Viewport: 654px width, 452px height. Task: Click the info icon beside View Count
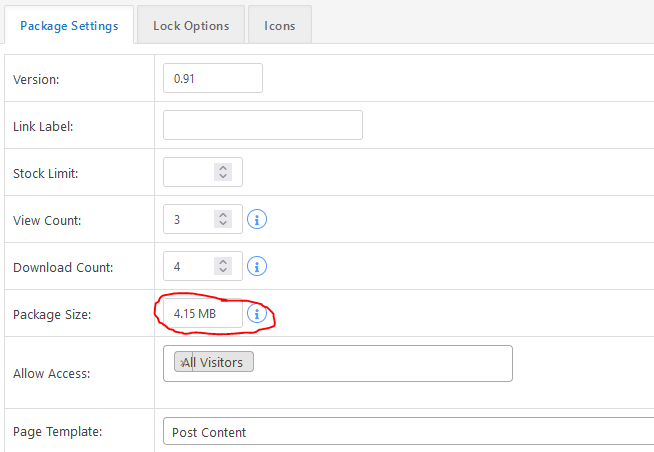pos(257,219)
